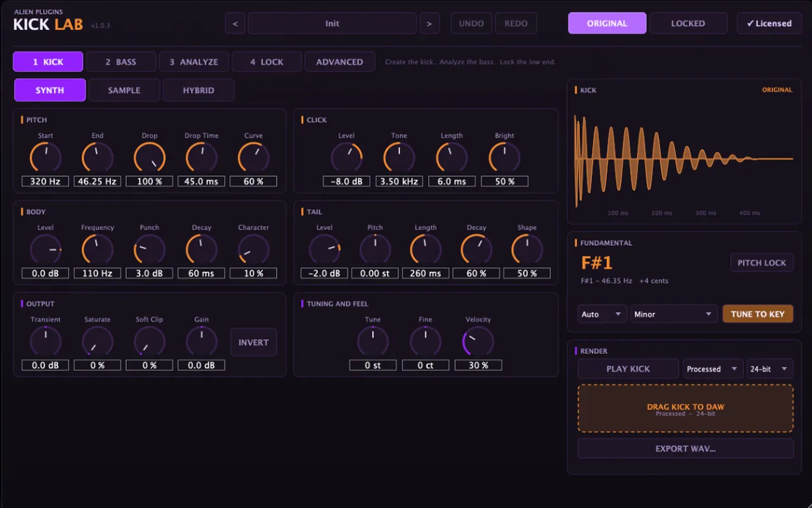Click the Tune 0 st value field
This screenshot has height=508, width=812.
point(373,366)
